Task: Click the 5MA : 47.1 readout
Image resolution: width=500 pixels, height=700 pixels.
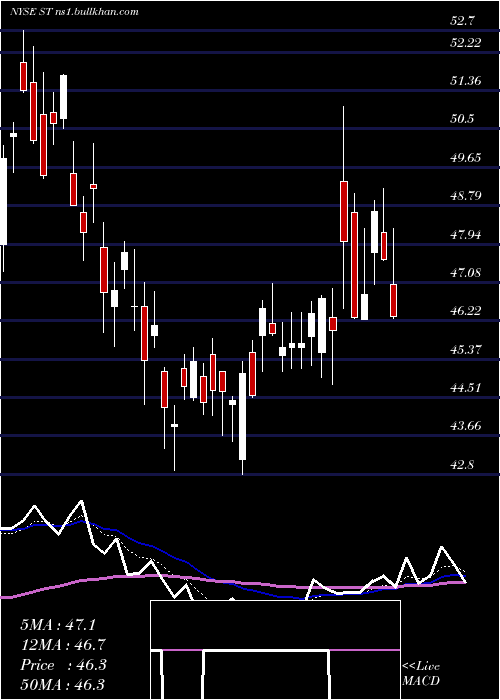Action: click(x=58, y=625)
